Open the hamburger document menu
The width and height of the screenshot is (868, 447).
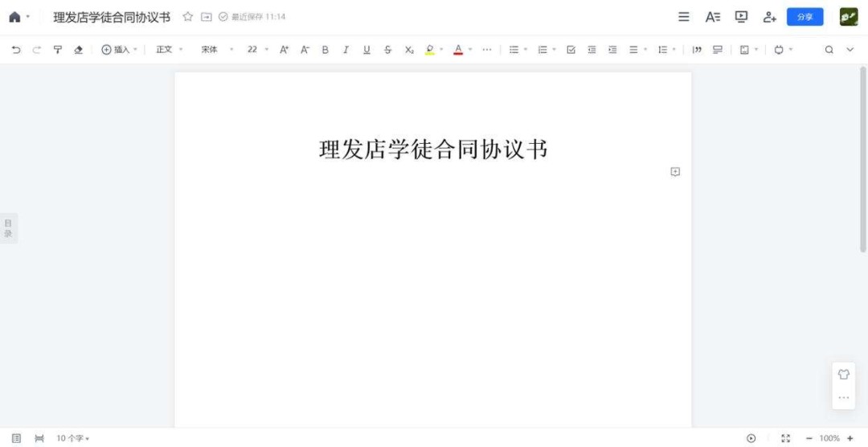684,17
